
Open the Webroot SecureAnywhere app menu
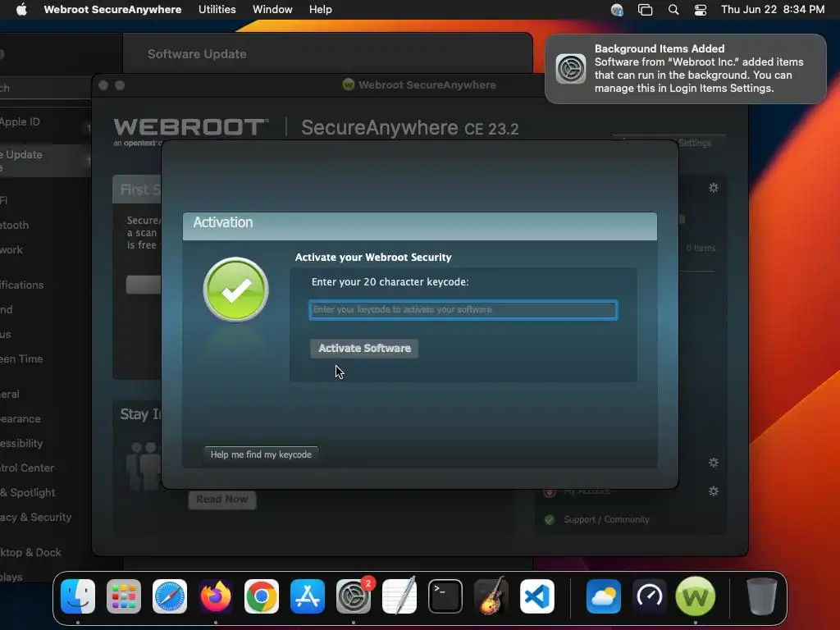pyautogui.click(x=112, y=10)
